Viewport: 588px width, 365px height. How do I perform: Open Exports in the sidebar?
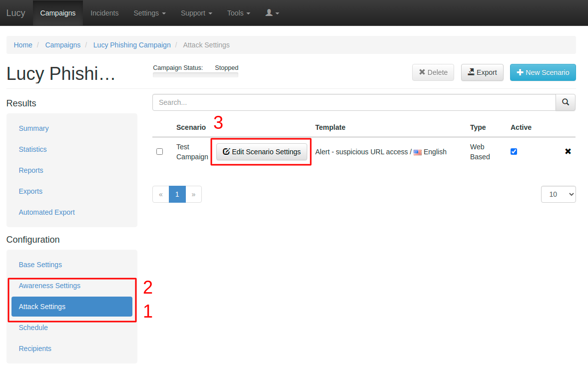tap(30, 192)
